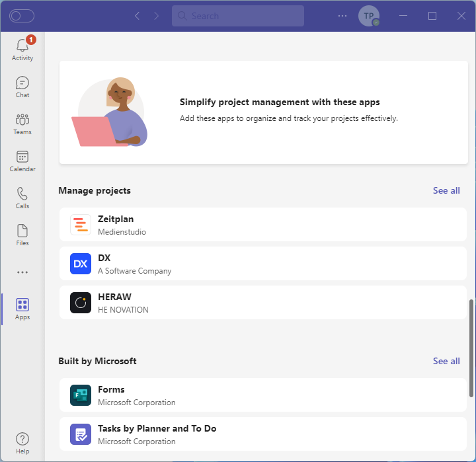Click the project management banner illustration
The height and width of the screenshot is (462, 476).
[x=110, y=112]
